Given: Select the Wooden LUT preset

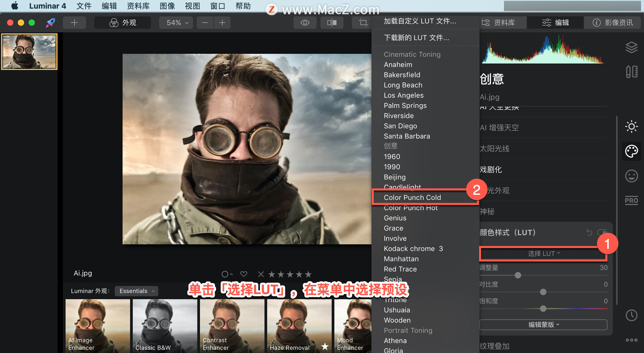Looking at the screenshot, I should (x=397, y=320).
